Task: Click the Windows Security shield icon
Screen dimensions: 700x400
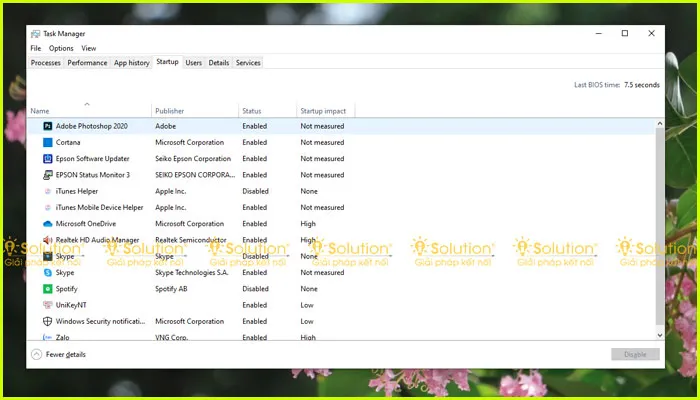Action: 47,321
